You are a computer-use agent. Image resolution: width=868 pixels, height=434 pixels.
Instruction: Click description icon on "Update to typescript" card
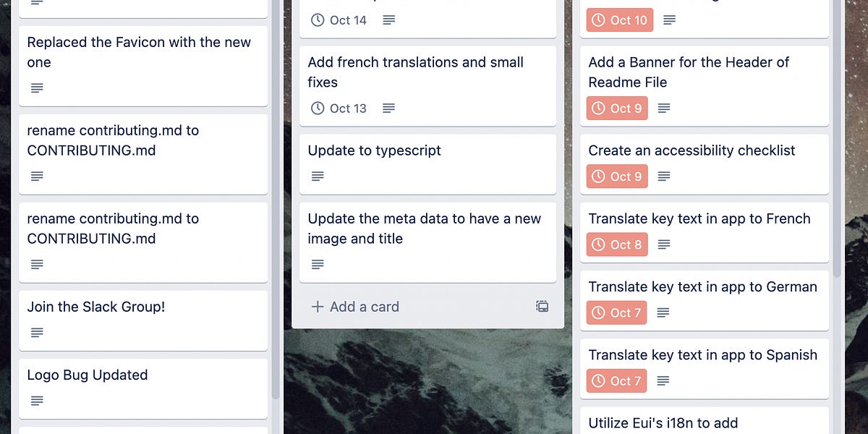(x=318, y=176)
